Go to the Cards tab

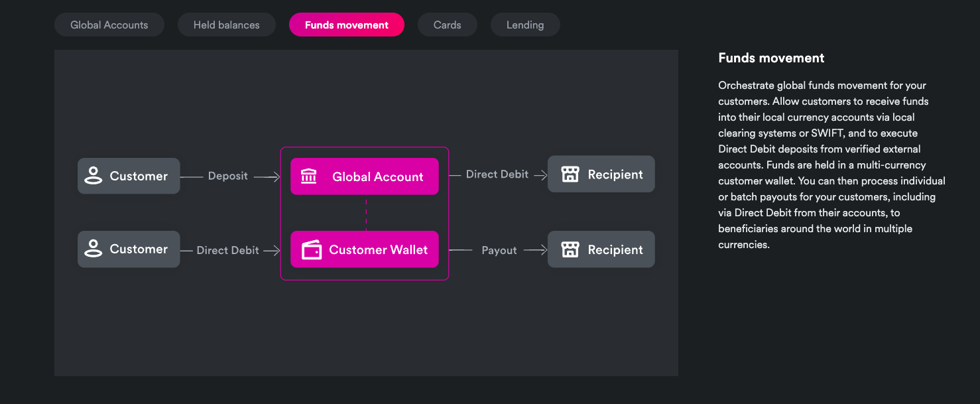[x=448, y=25]
